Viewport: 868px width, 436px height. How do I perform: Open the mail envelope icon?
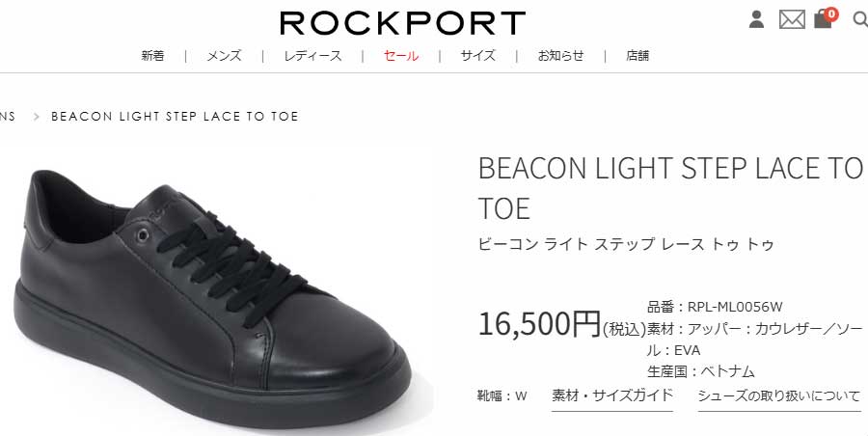coord(792,20)
